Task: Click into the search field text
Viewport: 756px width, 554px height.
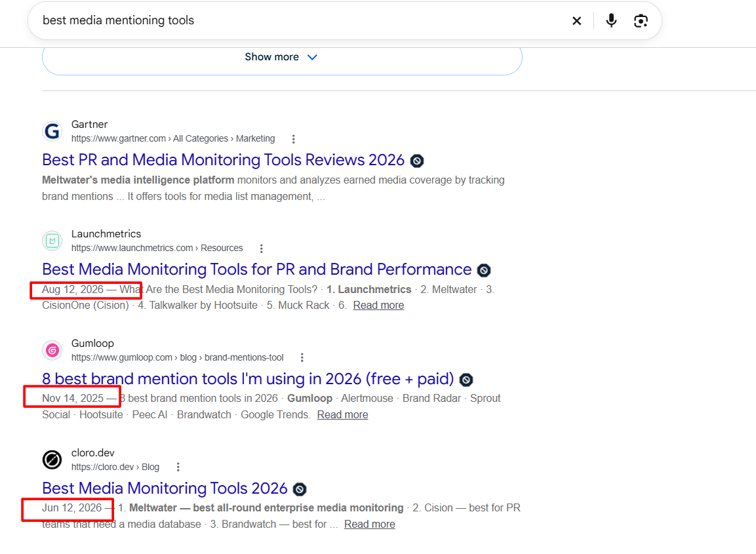Action: click(118, 20)
